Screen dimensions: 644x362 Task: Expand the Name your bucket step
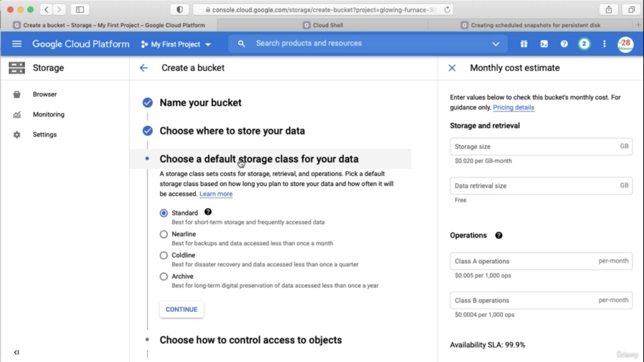(200, 103)
